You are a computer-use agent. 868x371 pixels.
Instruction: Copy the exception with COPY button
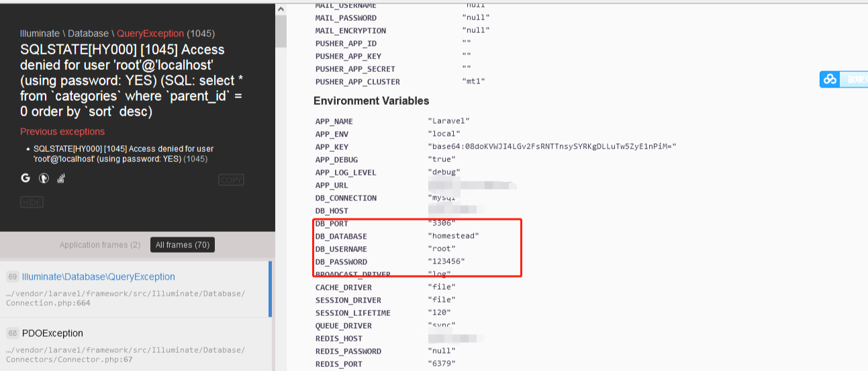(x=231, y=180)
